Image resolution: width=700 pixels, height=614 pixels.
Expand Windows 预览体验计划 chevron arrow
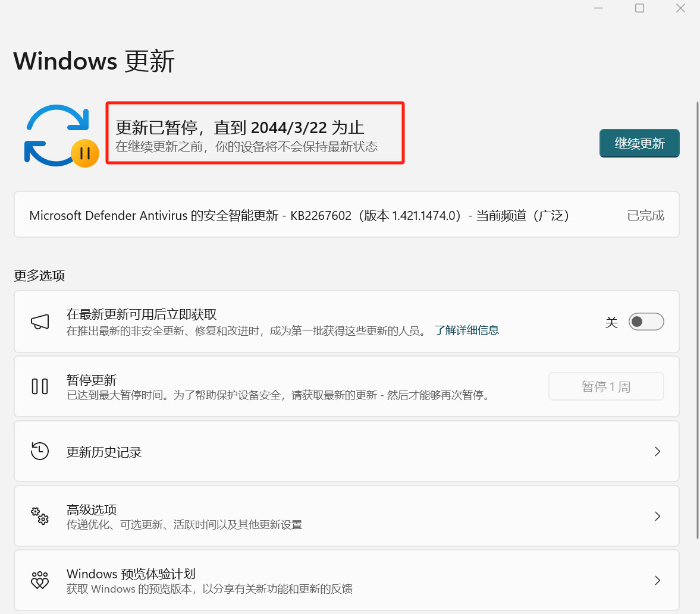pos(657,581)
